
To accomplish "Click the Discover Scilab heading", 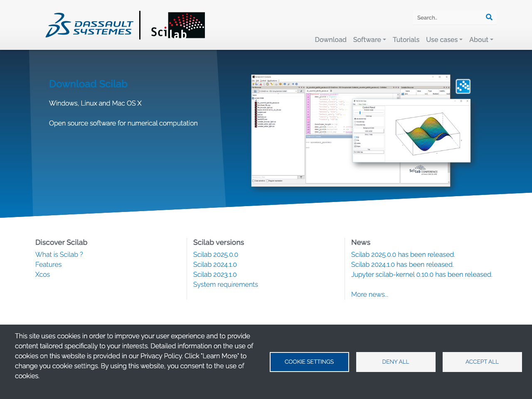I will (x=61, y=242).
